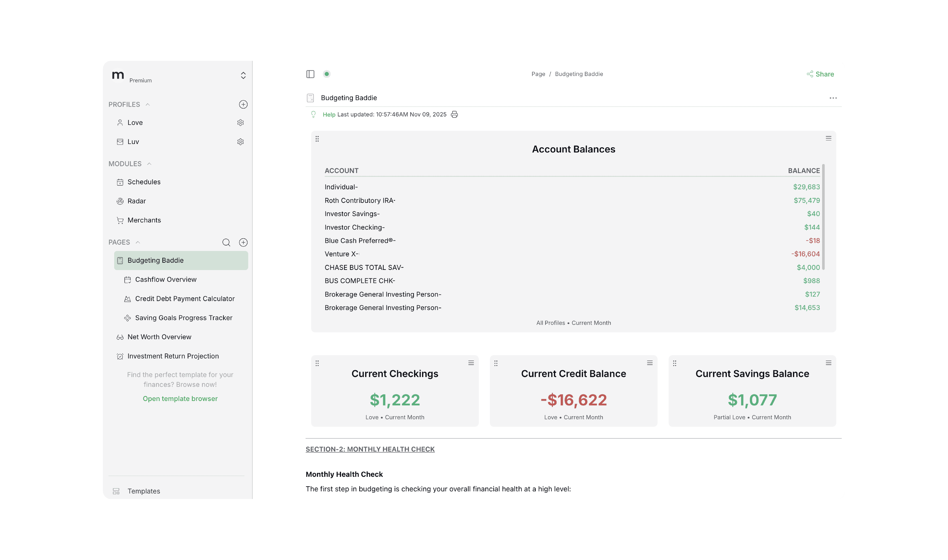Click the Net Worth glasses icon

point(120,337)
